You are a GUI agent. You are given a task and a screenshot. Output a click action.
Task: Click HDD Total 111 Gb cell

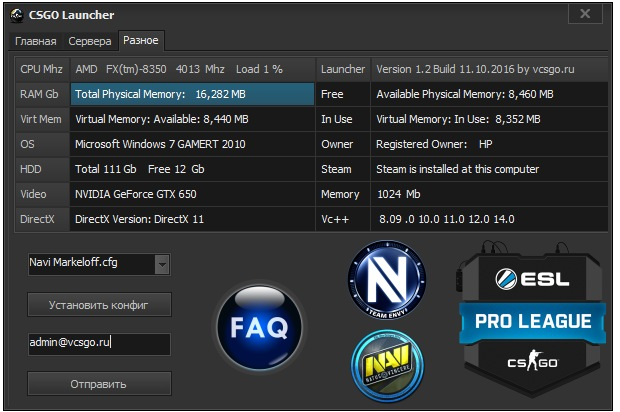pyautogui.click(x=193, y=169)
